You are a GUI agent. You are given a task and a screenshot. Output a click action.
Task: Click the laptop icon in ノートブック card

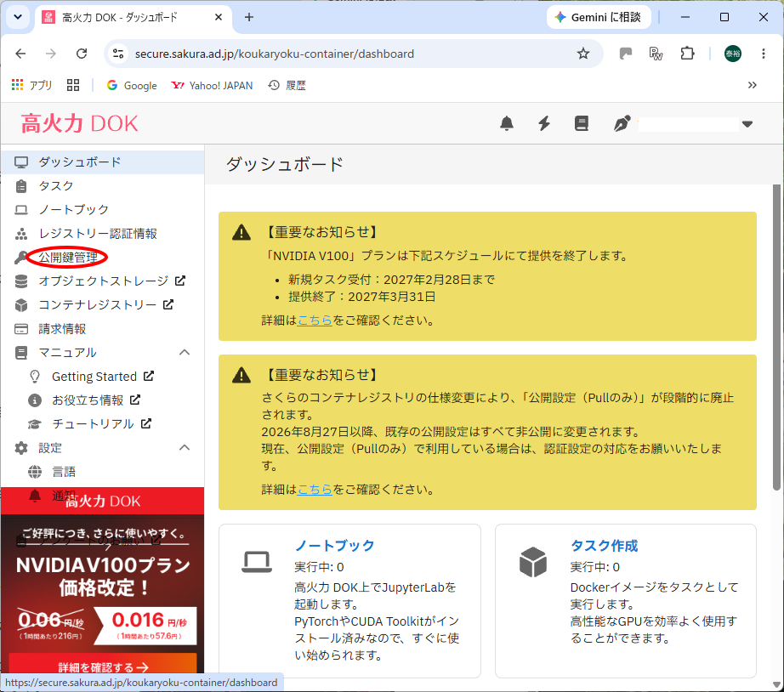(x=257, y=562)
